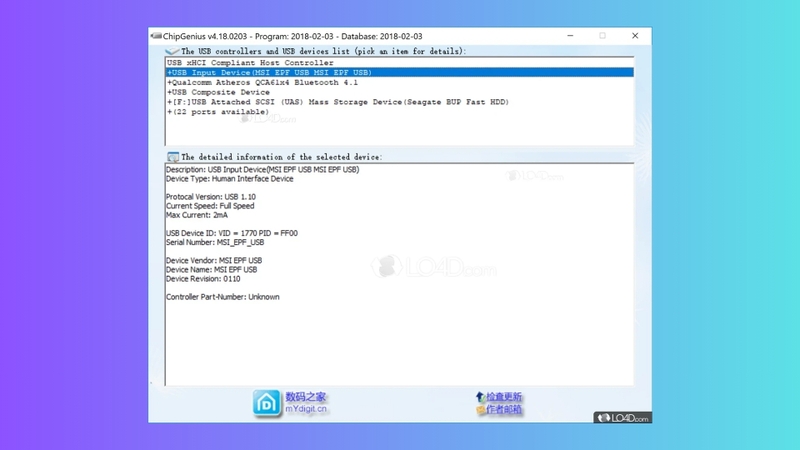This screenshot has height=450, width=800.
Task: Select the 22 ports available row
Action: point(399,112)
